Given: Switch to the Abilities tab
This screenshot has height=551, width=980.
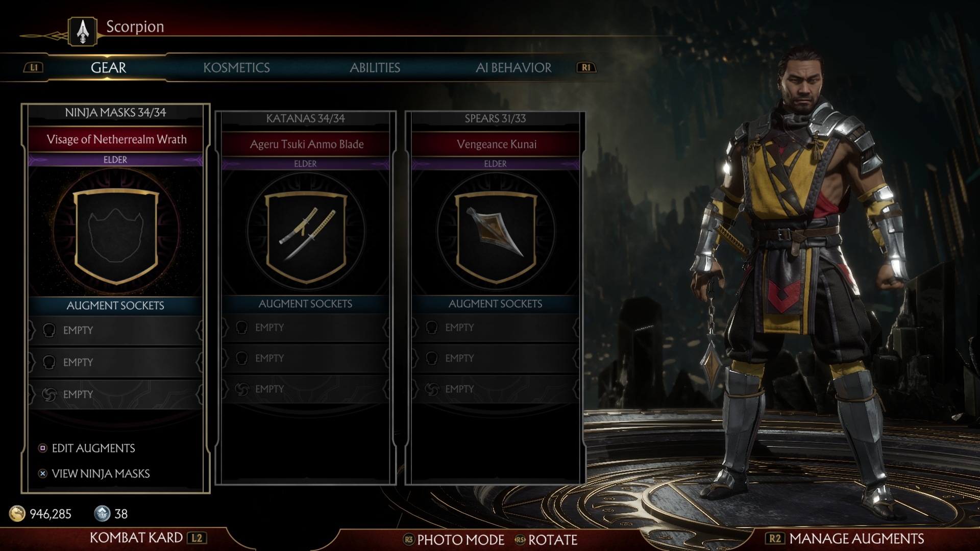Looking at the screenshot, I should (375, 68).
